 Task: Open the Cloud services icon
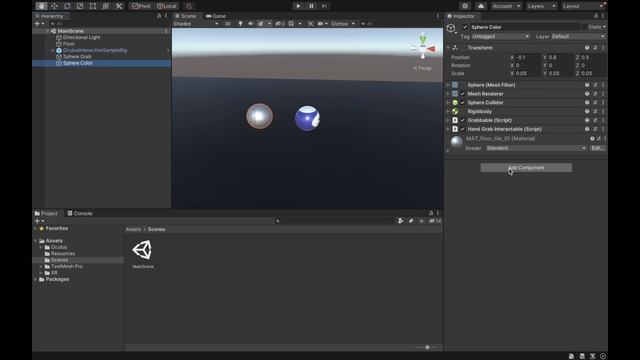point(481,6)
